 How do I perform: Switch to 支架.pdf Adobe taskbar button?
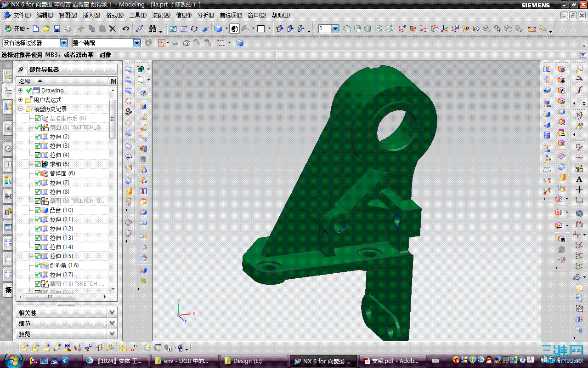(392, 361)
